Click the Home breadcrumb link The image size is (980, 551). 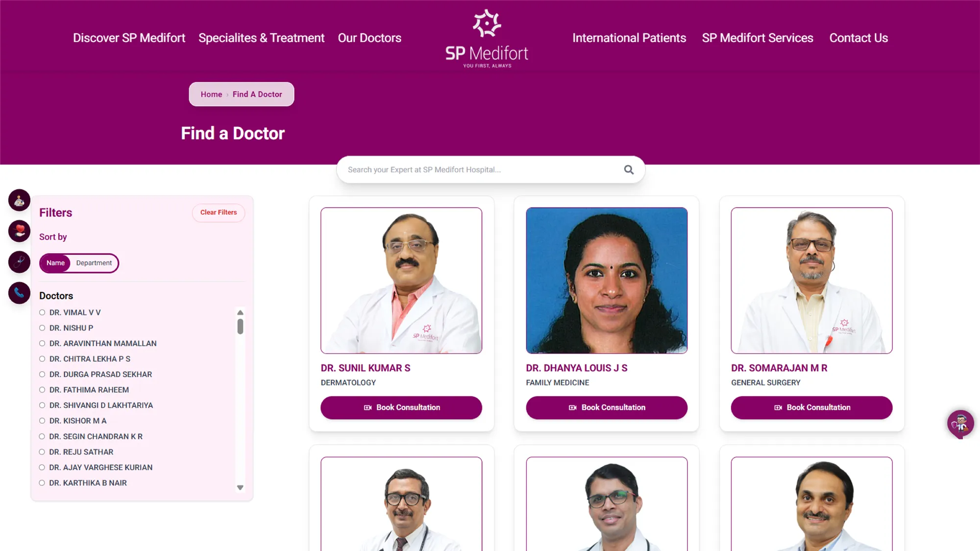pos(211,95)
